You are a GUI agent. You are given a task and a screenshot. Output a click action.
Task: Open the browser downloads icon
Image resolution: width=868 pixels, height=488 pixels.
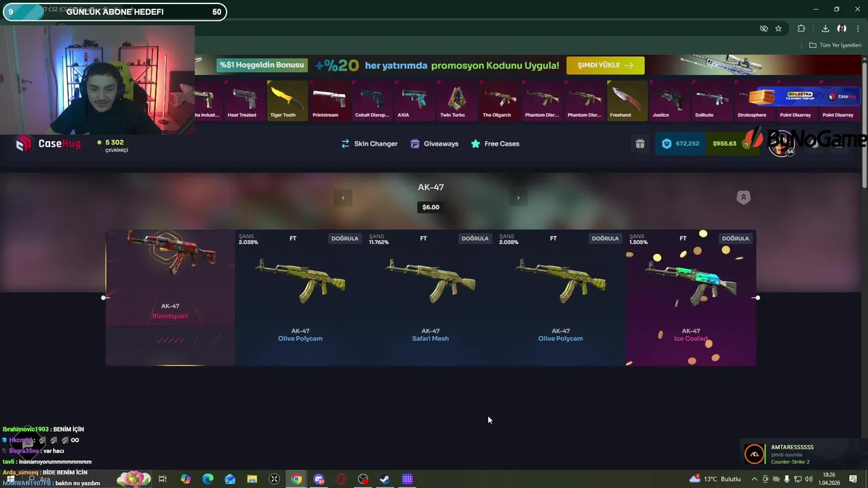[825, 28]
